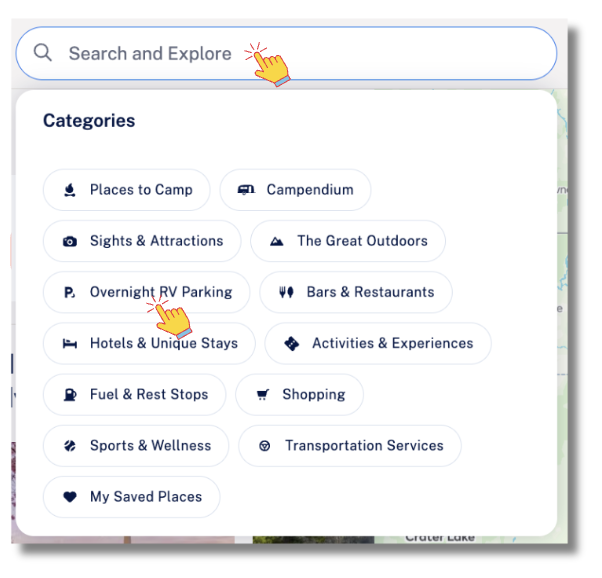
Task: Select the Overnight RV Parking category
Action: point(146,292)
